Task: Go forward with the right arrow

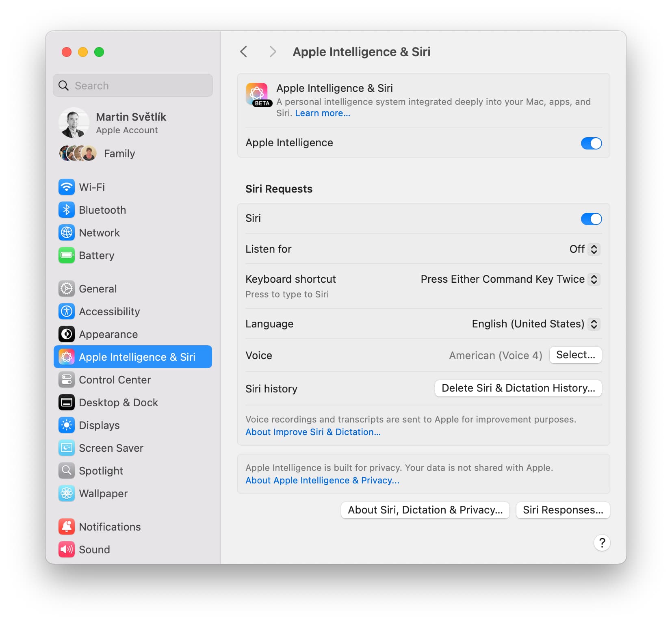Action: tap(273, 52)
